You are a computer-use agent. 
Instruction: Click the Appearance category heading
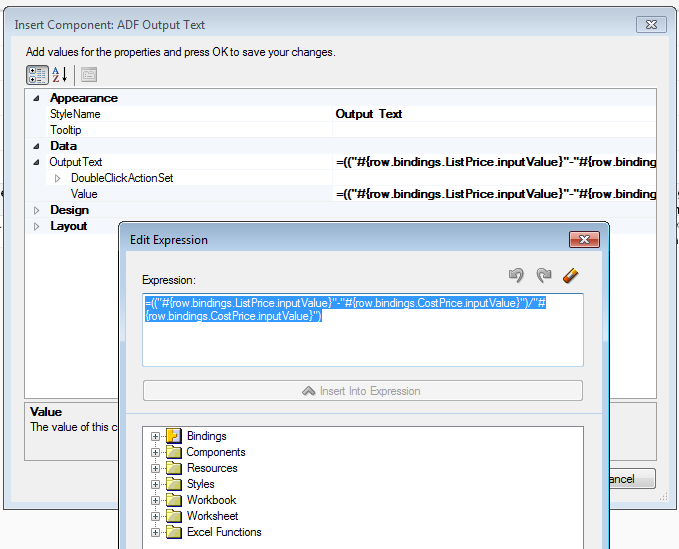pos(84,98)
